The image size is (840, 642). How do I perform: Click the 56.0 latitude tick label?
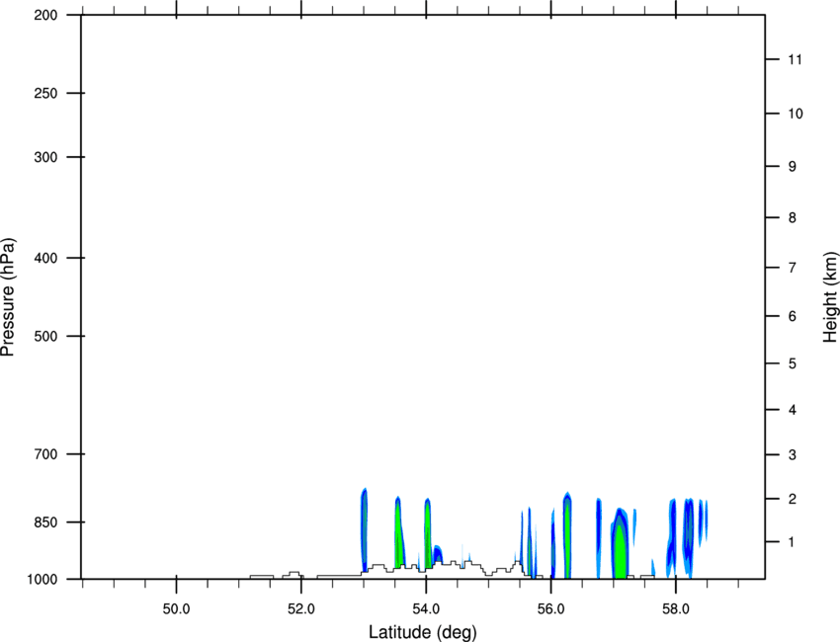point(551,609)
